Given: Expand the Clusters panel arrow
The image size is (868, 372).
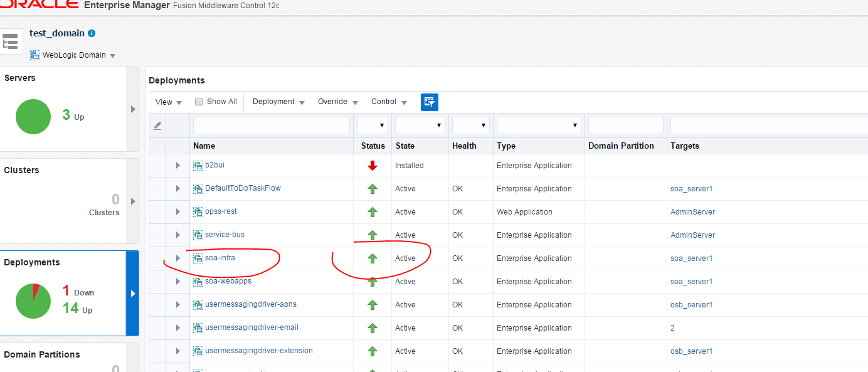Looking at the screenshot, I should (132, 201).
